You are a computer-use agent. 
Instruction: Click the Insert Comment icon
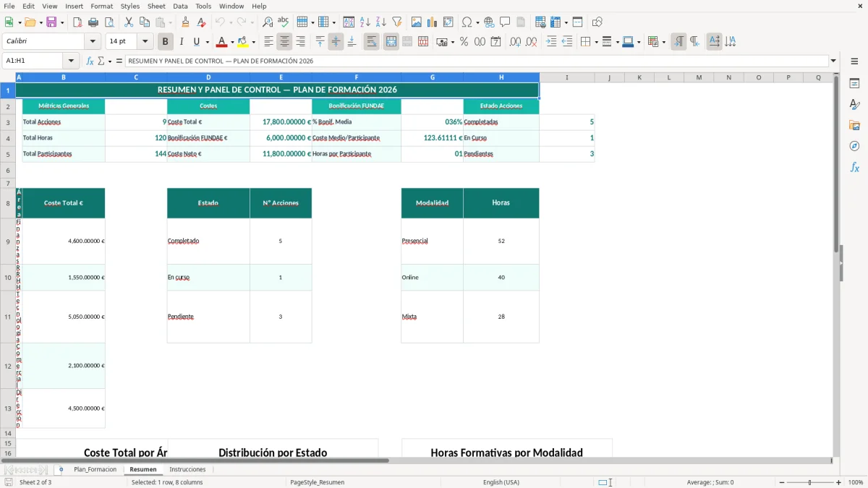[x=505, y=22]
